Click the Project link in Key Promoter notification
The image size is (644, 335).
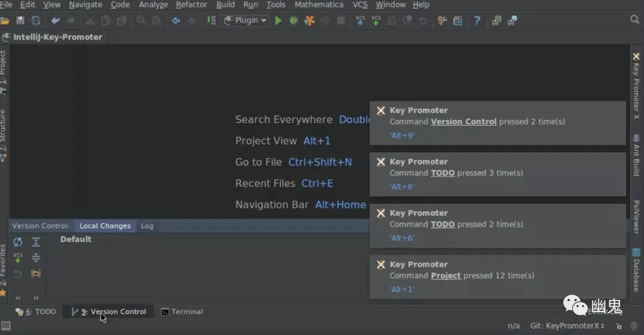click(x=445, y=276)
